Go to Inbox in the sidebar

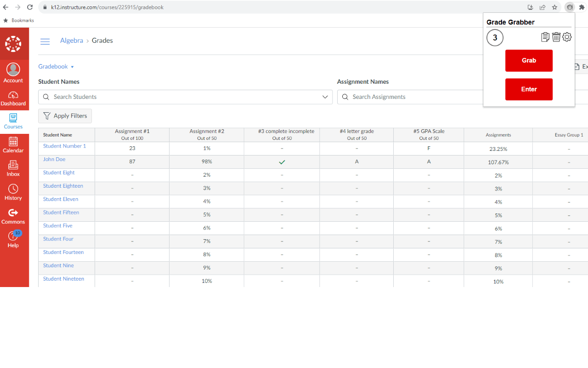pos(13,168)
